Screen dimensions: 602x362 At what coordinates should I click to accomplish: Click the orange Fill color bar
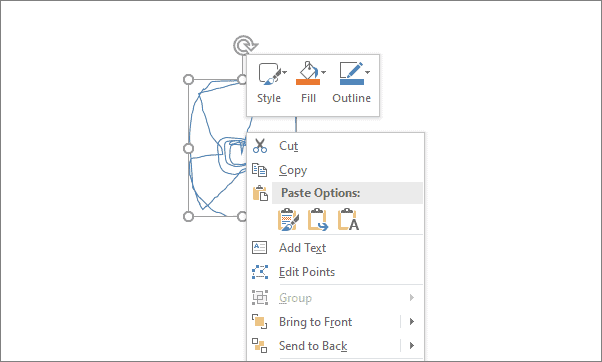coord(308,82)
